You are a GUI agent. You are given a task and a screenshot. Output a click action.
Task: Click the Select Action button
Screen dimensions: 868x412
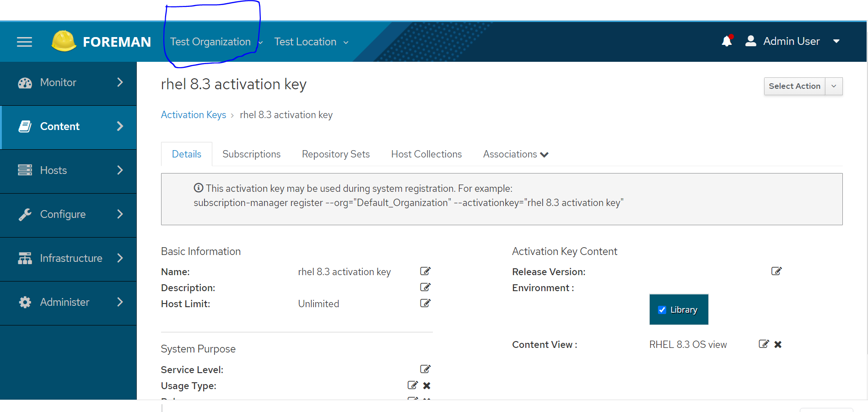click(794, 86)
